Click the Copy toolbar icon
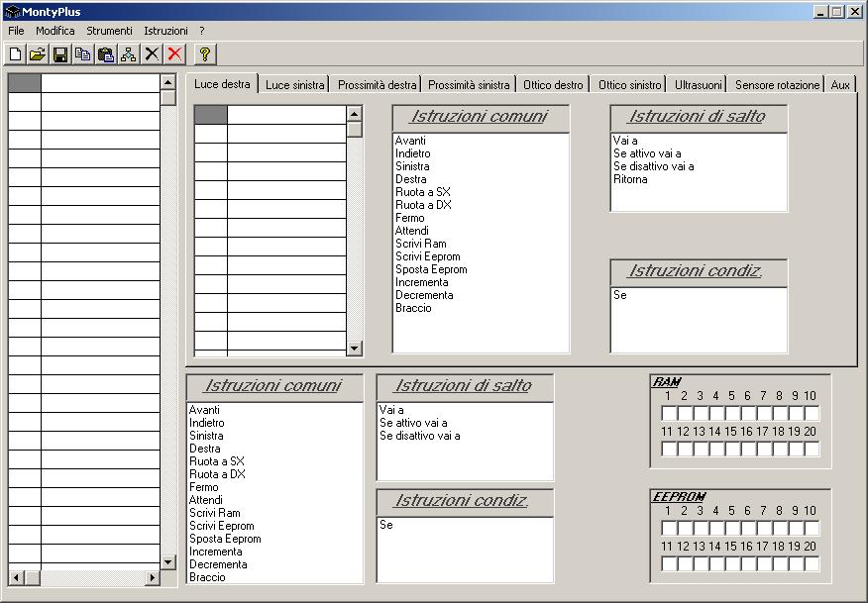 tap(83, 54)
